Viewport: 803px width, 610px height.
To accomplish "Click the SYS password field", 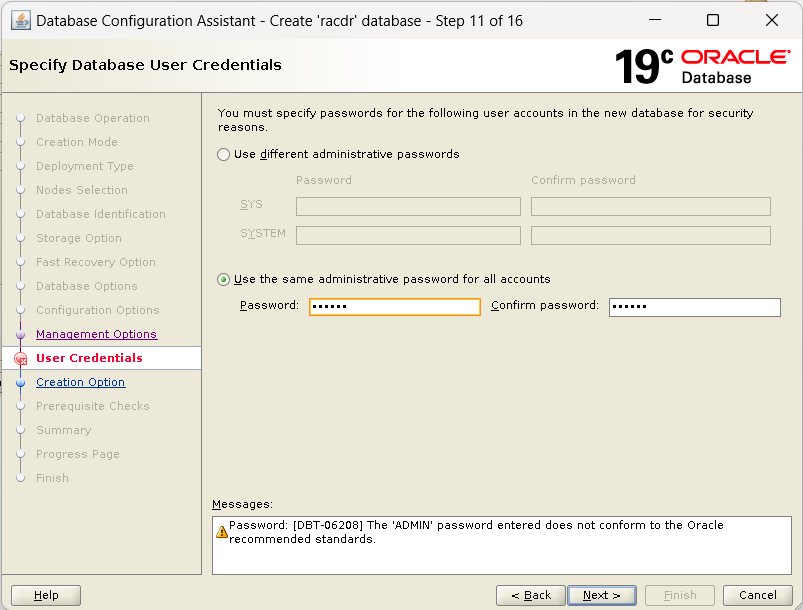I will click(408, 206).
